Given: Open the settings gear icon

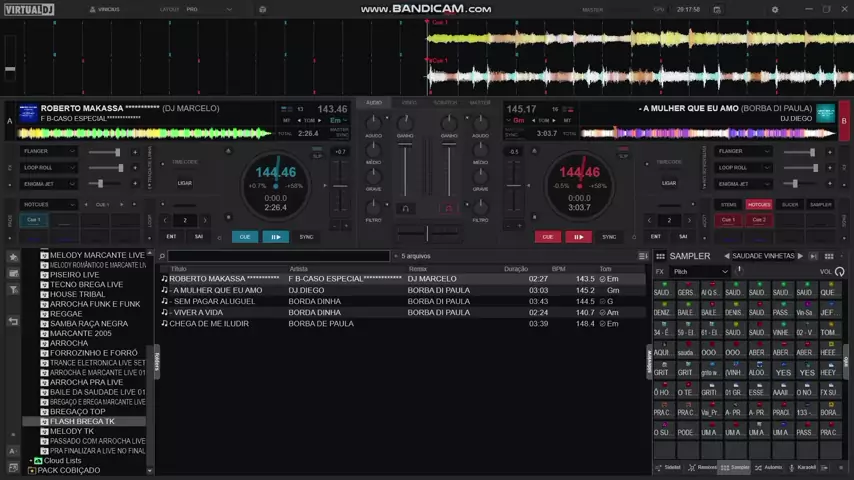Looking at the screenshot, I should pos(774,10).
